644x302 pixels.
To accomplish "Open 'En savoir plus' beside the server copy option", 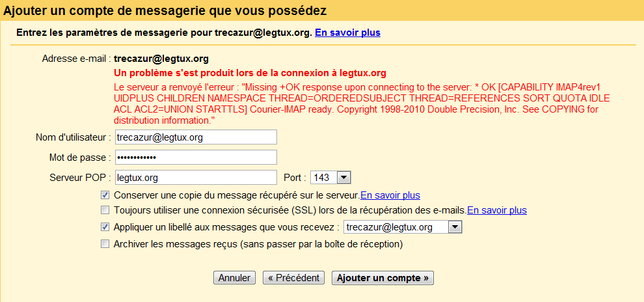I will (x=390, y=195).
